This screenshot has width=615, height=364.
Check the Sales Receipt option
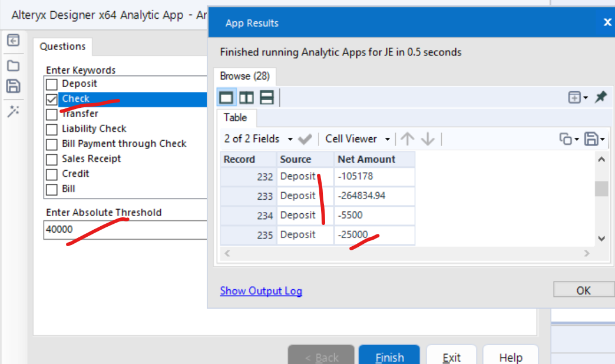point(51,158)
